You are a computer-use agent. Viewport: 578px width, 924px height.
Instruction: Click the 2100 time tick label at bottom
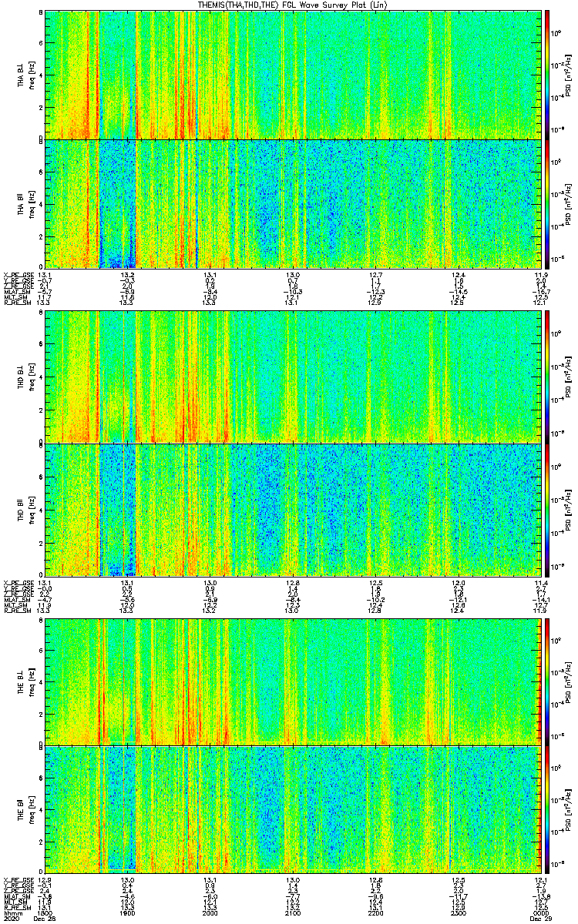[293, 913]
